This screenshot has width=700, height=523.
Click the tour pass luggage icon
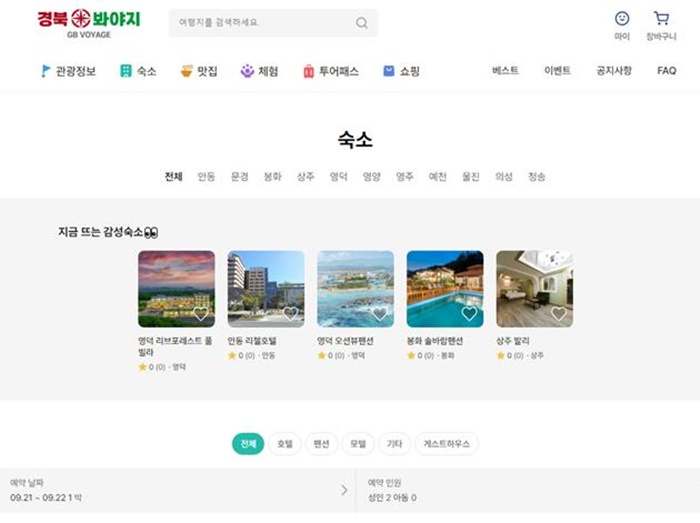point(309,71)
